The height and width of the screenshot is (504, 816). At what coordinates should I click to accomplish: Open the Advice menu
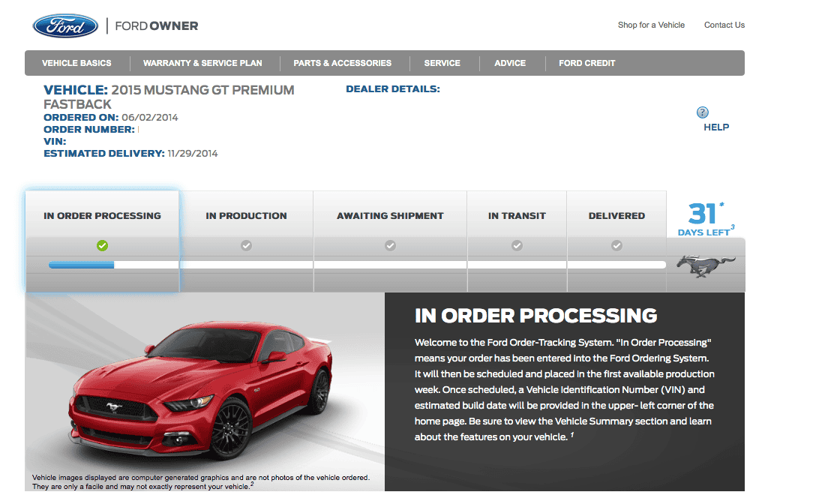click(x=510, y=63)
